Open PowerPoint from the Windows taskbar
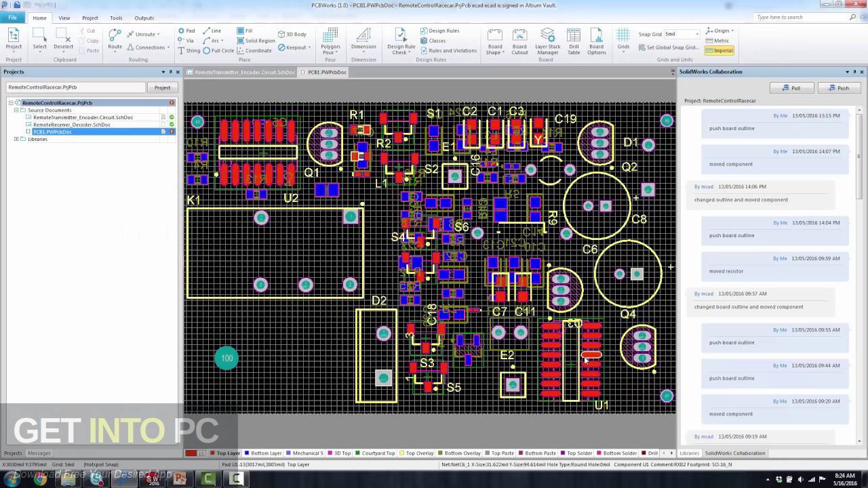Viewport: 868px width, 488px height. point(180,479)
